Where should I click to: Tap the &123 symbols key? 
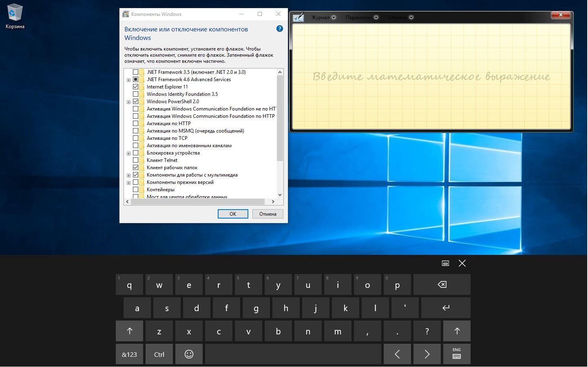coord(129,354)
